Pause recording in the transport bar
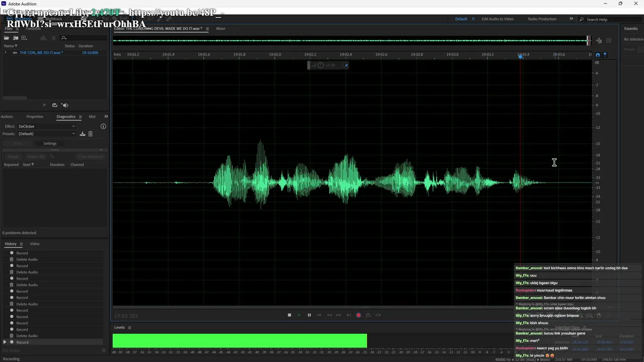Image resolution: width=644 pixels, height=362 pixels. point(309,315)
